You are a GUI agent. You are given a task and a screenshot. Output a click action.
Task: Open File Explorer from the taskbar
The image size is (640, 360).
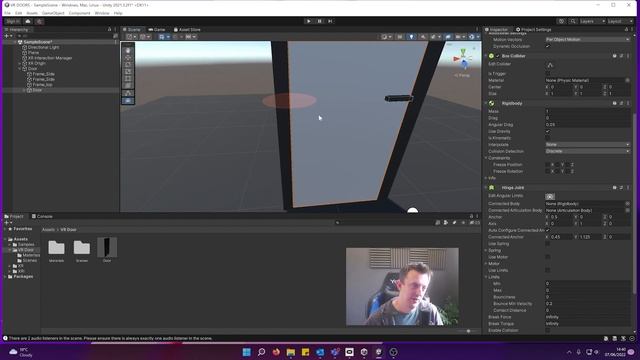click(x=291, y=352)
